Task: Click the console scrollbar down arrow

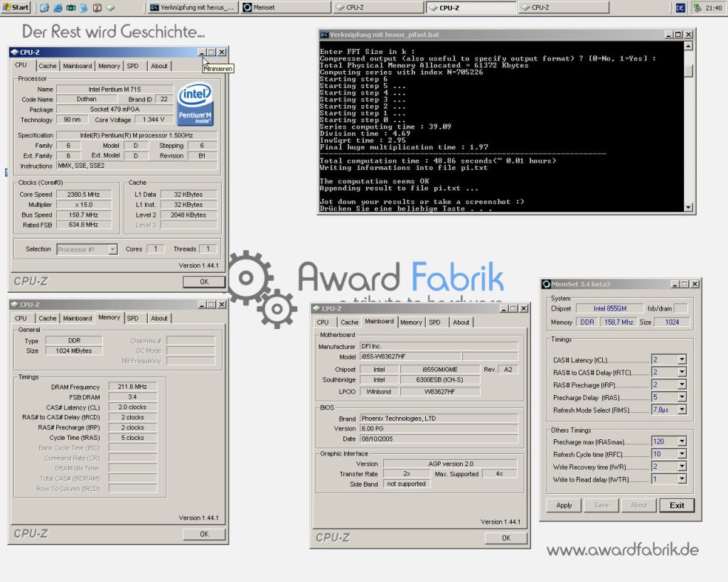Action: (x=688, y=208)
